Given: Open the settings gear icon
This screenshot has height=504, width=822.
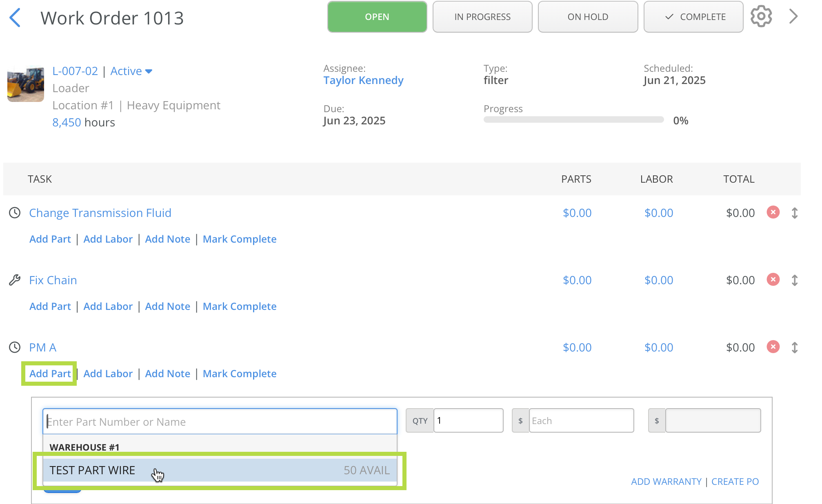Looking at the screenshot, I should click(761, 17).
